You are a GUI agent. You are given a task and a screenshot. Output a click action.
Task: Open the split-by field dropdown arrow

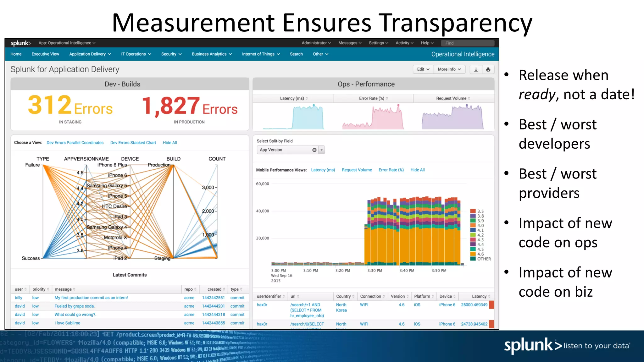click(x=321, y=150)
